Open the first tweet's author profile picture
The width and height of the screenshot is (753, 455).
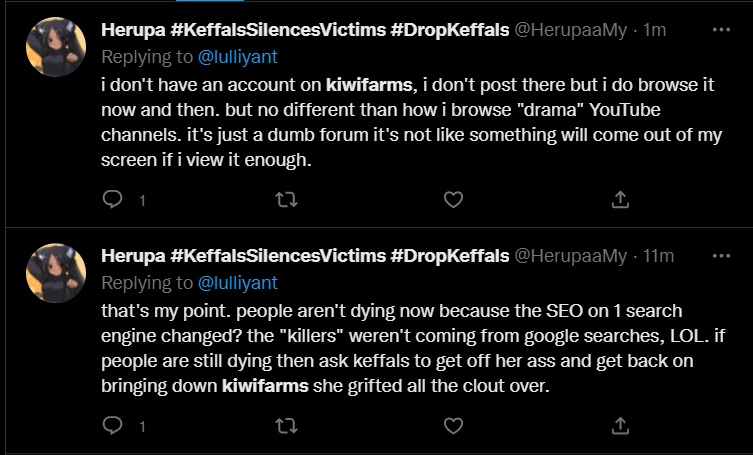[x=55, y=46]
